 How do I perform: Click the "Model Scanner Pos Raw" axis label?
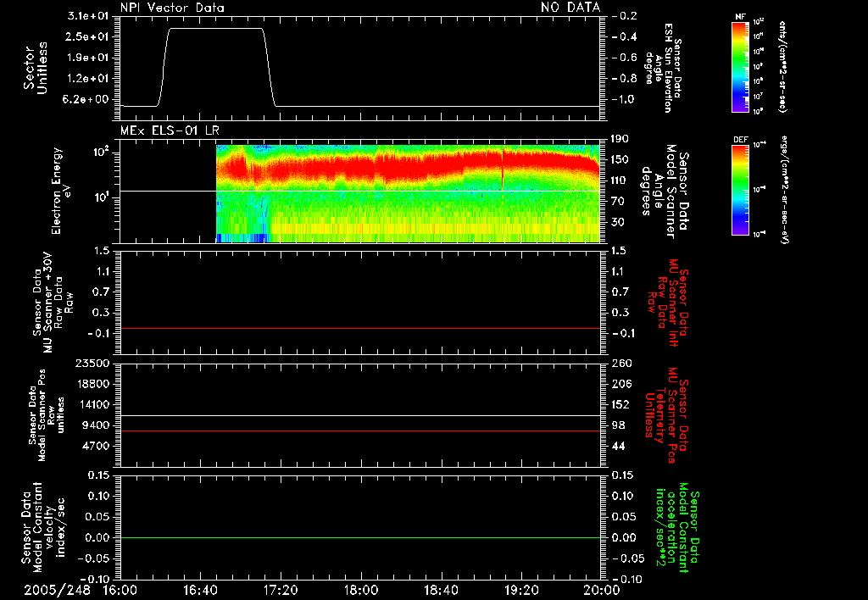pos(47,415)
